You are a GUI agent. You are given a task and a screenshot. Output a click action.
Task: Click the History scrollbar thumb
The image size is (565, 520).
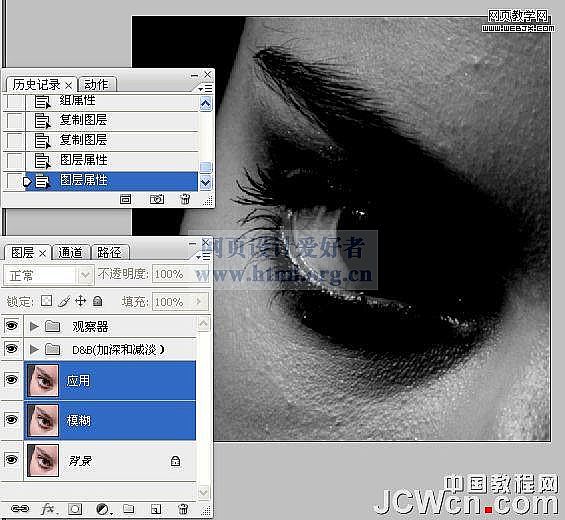[x=206, y=167]
